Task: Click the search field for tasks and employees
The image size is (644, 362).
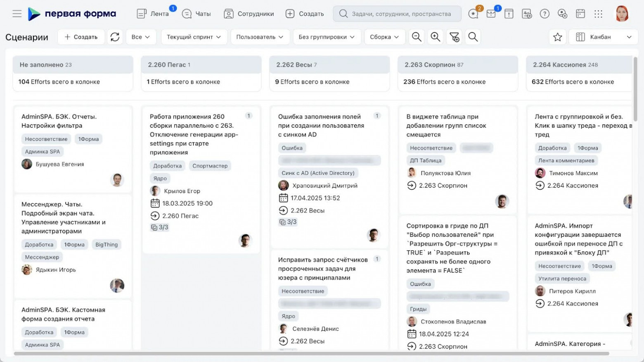Action: 397,14
